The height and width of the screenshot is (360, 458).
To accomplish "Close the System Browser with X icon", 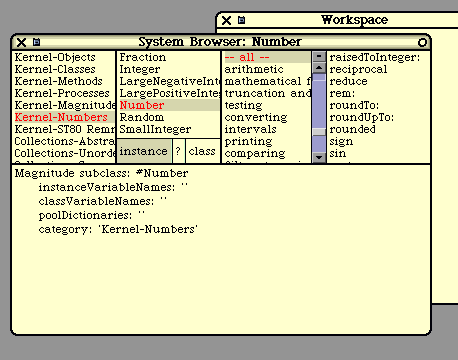I will point(21,42).
